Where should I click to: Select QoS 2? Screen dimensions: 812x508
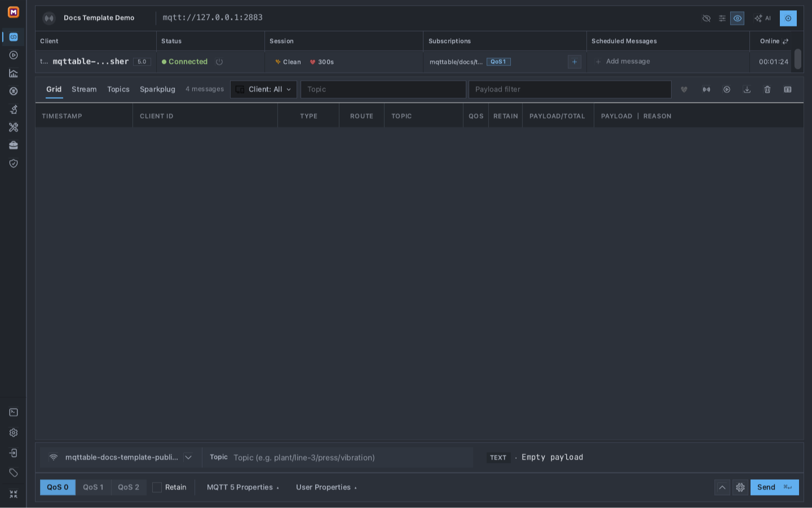pos(129,488)
